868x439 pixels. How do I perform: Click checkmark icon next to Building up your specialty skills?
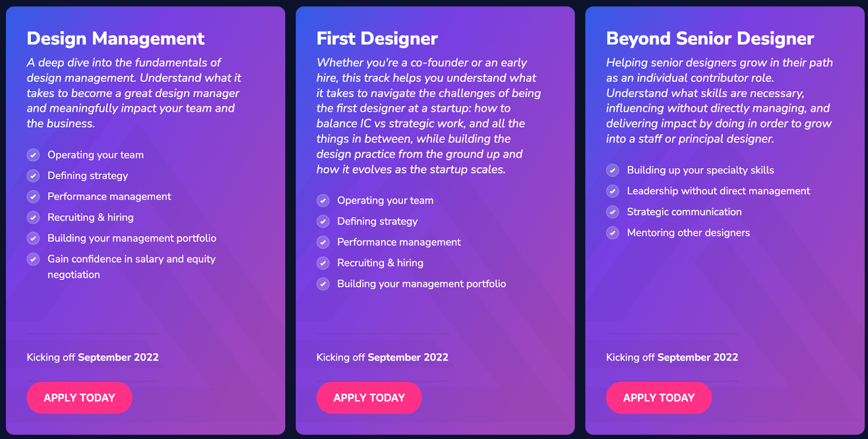pos(612,170)
